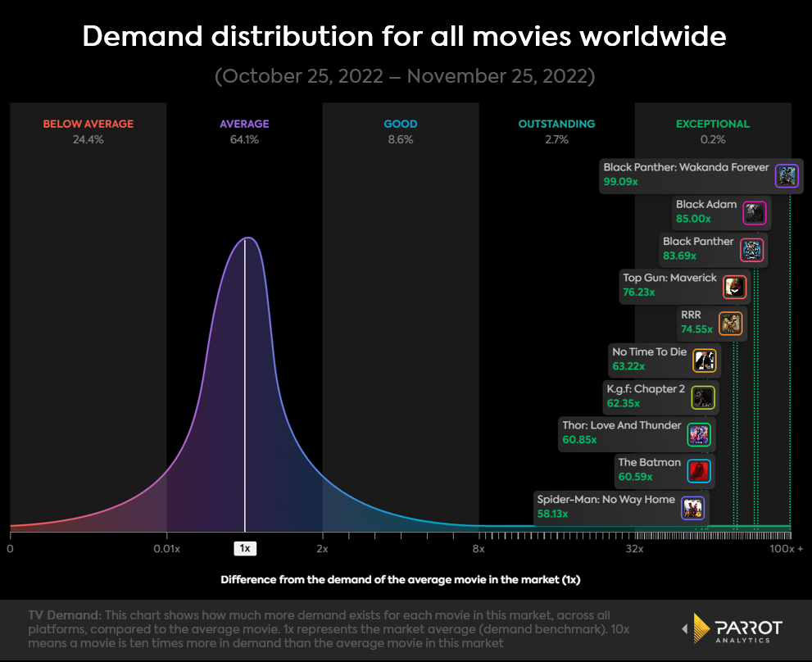Click the Spider-Man: No Way Home title text
Image resolution: width=812 pixels, height=662 pixels.
point(606,500)
